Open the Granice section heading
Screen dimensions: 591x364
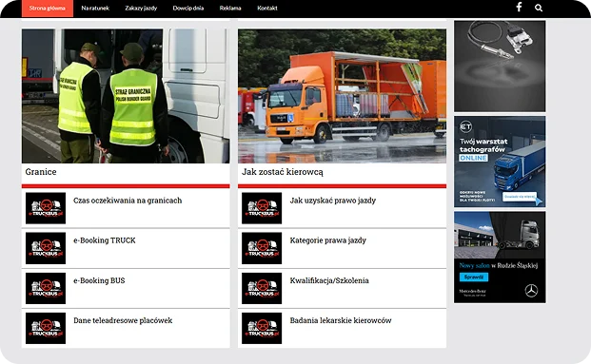coord(41,172)
